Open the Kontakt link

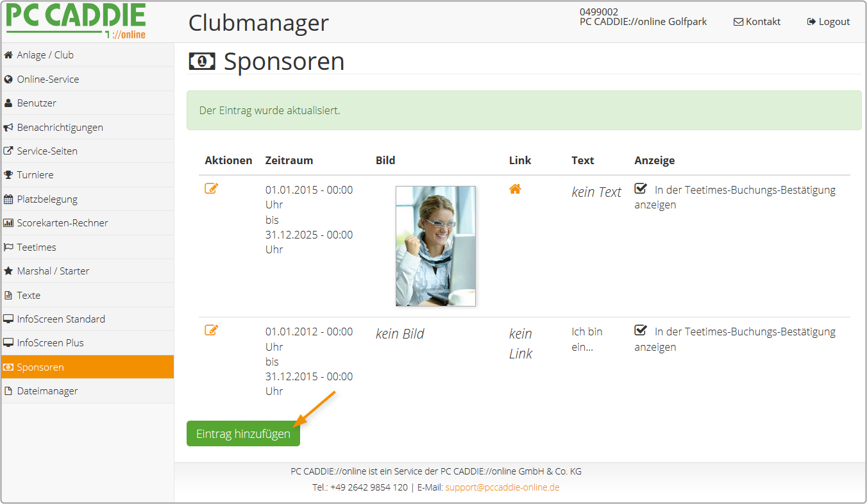point(757,22)
